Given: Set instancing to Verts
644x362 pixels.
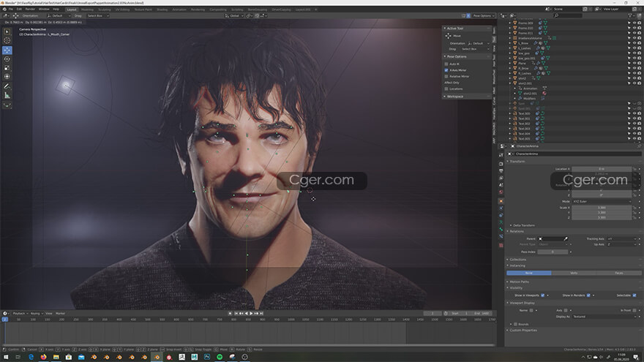Looking at the screenshot, I should [574, 273].
